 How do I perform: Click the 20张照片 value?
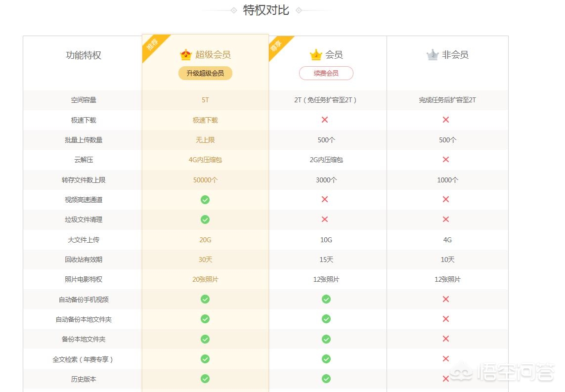click(206, 279)
